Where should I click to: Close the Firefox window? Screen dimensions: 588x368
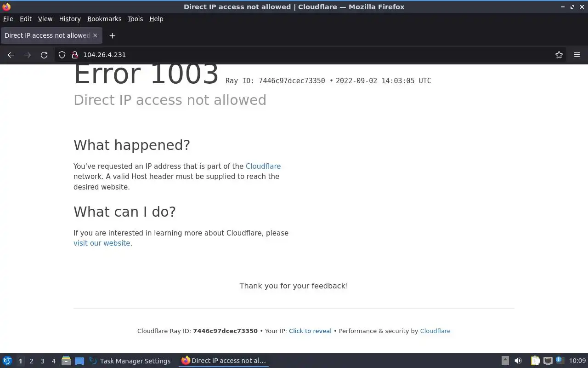tap(581, 7)
